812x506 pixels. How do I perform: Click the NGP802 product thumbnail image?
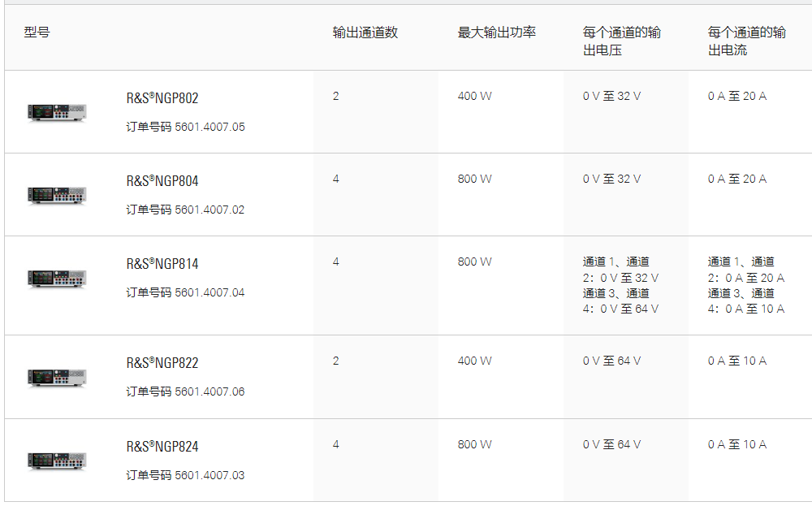coord(57,112)
